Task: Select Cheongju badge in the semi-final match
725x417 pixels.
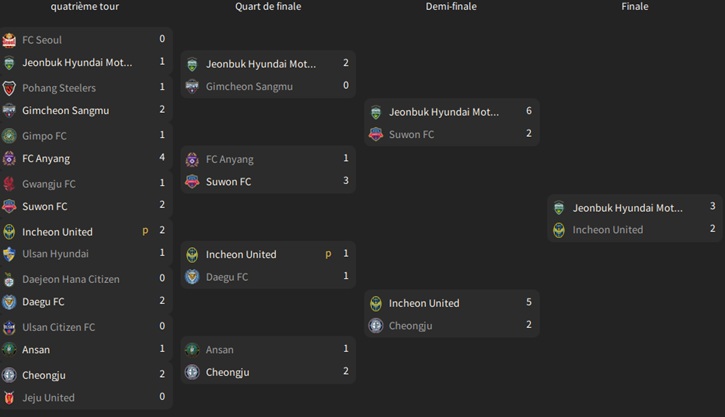Action: (x=376, y=326)
